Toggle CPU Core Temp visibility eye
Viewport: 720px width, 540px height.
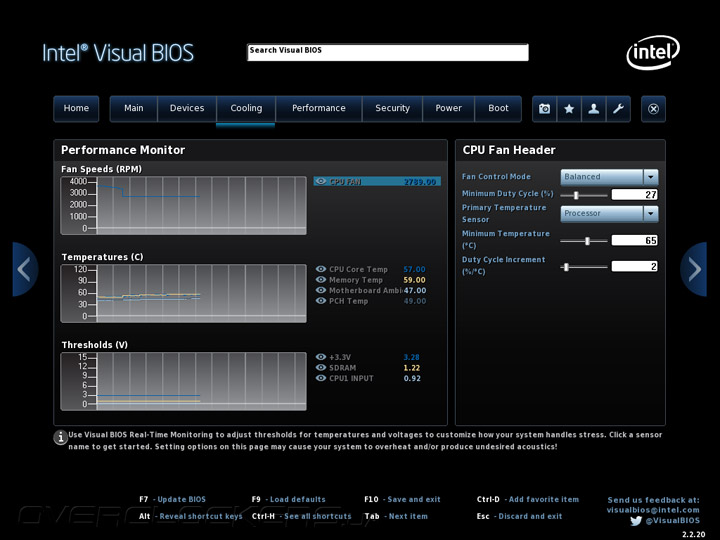(x=321, y=269)
